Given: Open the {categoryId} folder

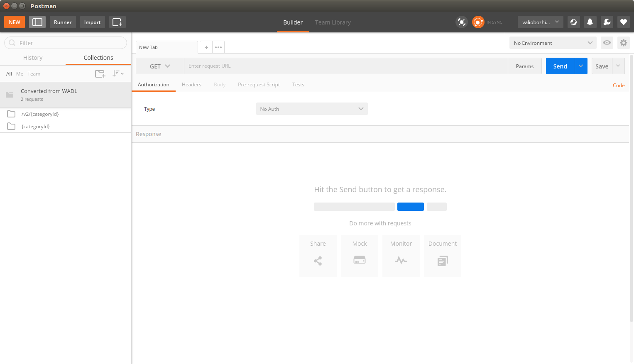Looking at the screenshot, I should pyautogui.click(x=66, y=127).
